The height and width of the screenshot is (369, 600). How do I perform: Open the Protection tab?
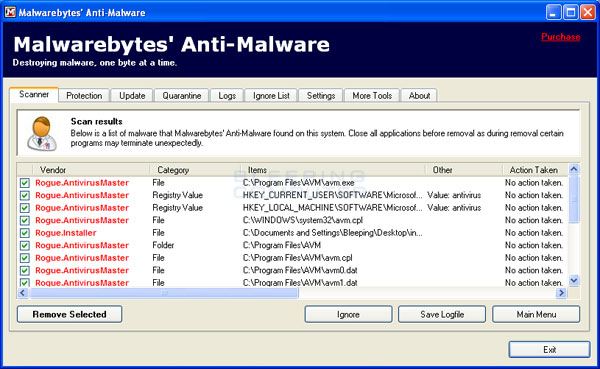point(84,96)
